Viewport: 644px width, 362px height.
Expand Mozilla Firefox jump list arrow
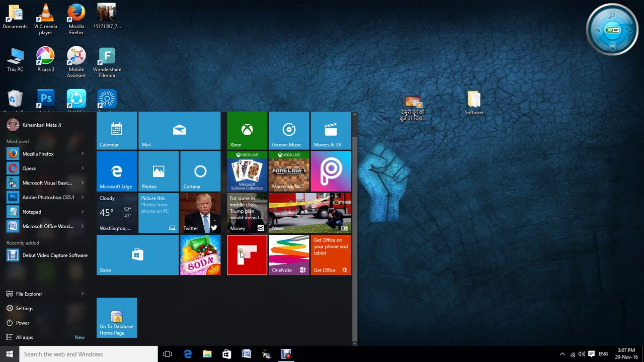coord(83,154)
